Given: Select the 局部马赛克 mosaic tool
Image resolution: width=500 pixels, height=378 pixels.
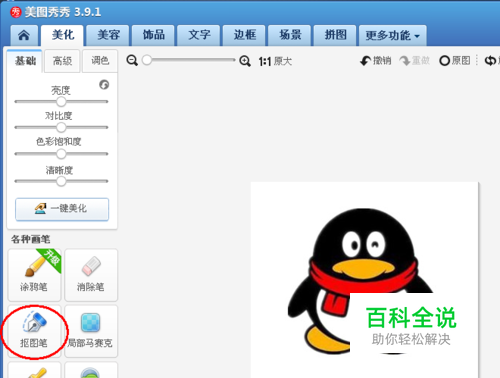Looking at the screenshot, I should (91, 331).
